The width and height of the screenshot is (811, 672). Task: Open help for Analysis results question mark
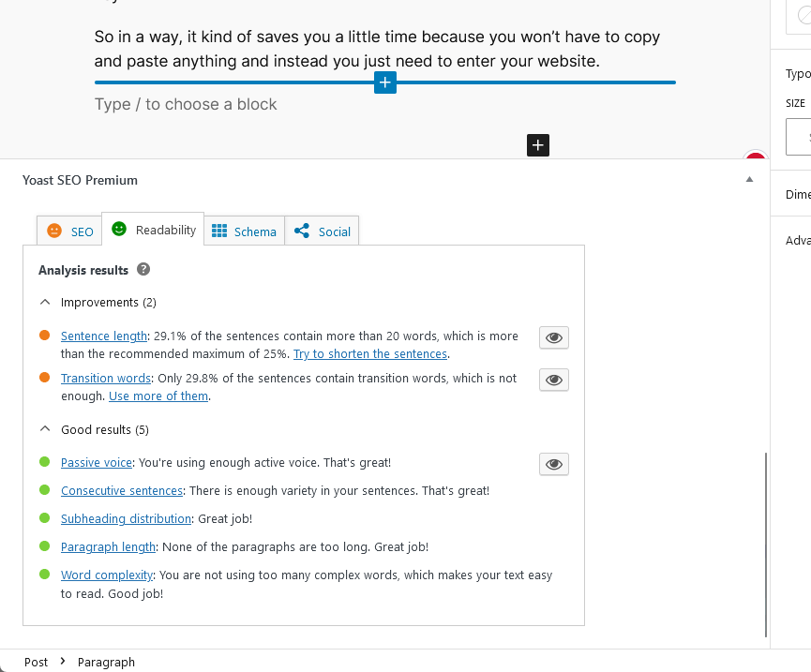click(143, 269)
